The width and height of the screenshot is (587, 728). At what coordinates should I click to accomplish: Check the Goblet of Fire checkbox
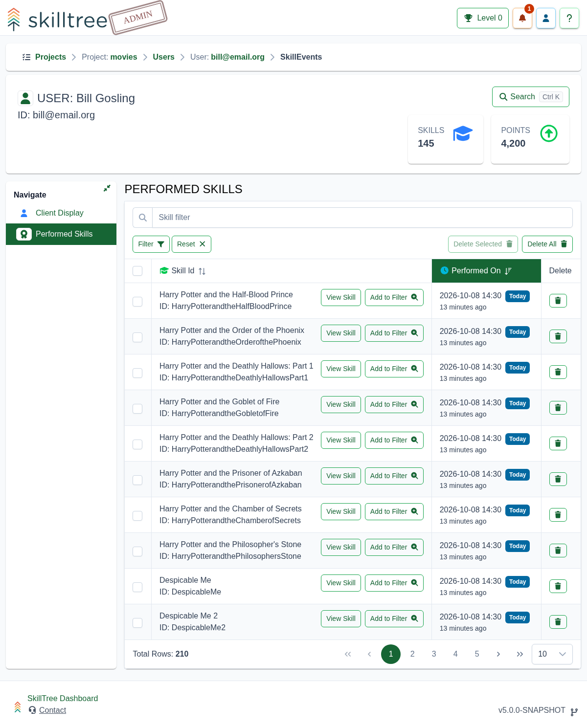tap(137, 409)
